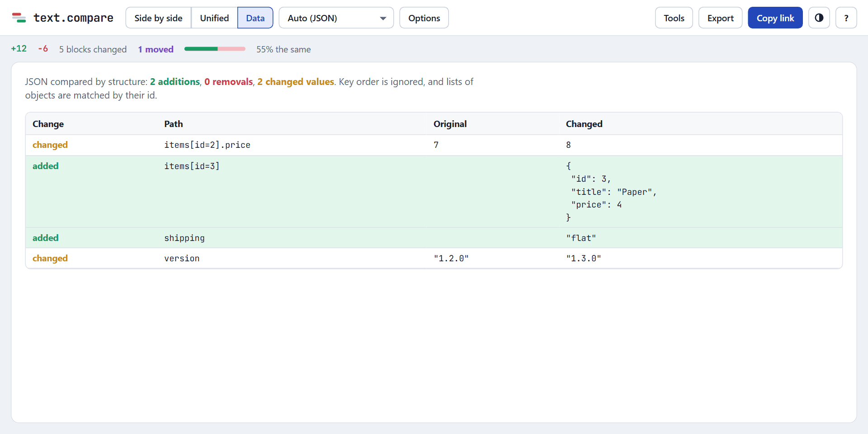Viewport: 868px width, 434px height.
Task: Click the '55% the same' label
Action: click(x=283, y=49)
